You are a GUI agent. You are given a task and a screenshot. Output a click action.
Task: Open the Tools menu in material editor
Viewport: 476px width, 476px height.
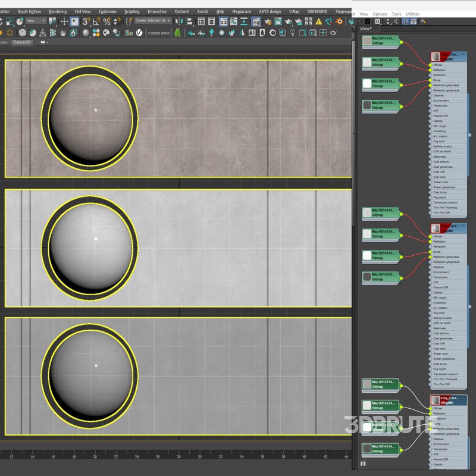396,14
